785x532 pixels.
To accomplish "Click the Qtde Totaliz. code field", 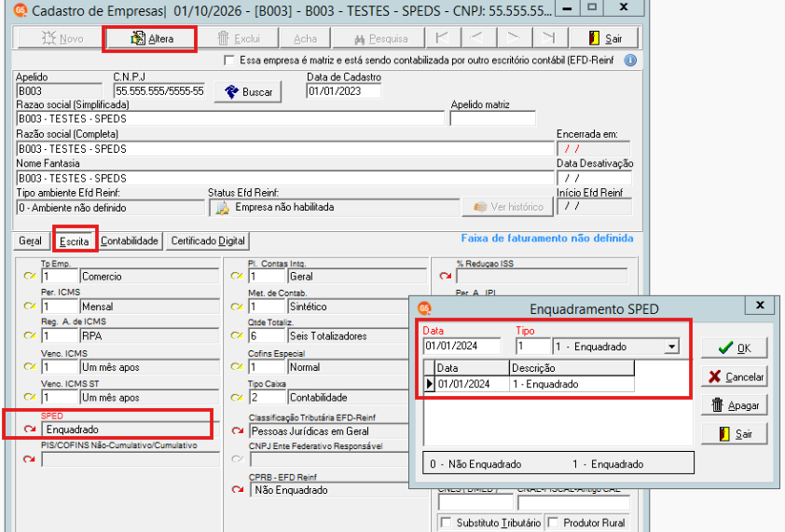I will 267,335.
